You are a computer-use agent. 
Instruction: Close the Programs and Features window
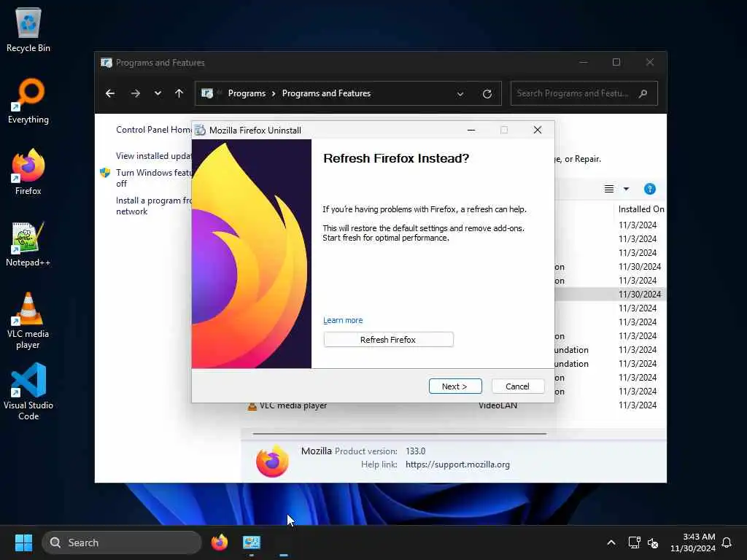[x=650, y=63]
